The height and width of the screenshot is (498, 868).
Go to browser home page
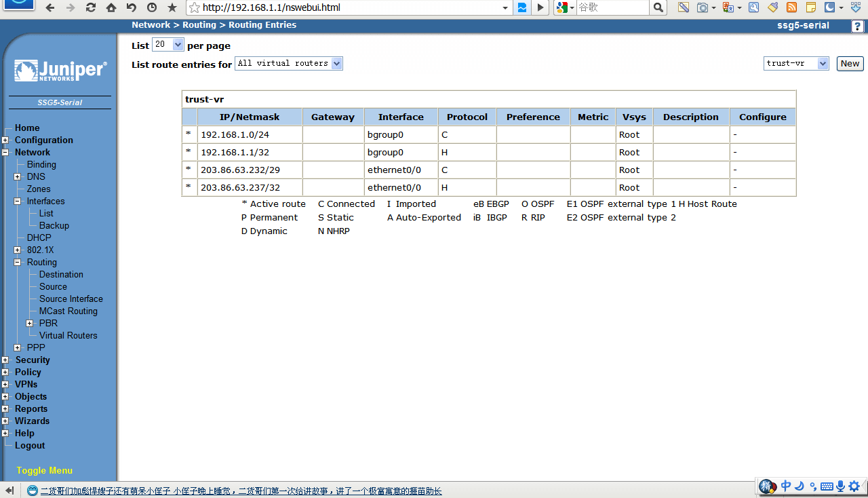tap(111, 7)
